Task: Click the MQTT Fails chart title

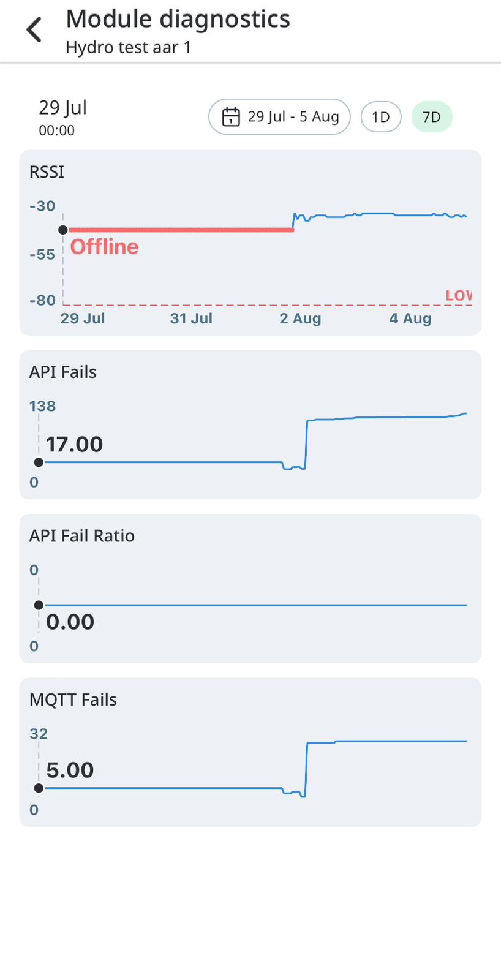Action: 73,699
